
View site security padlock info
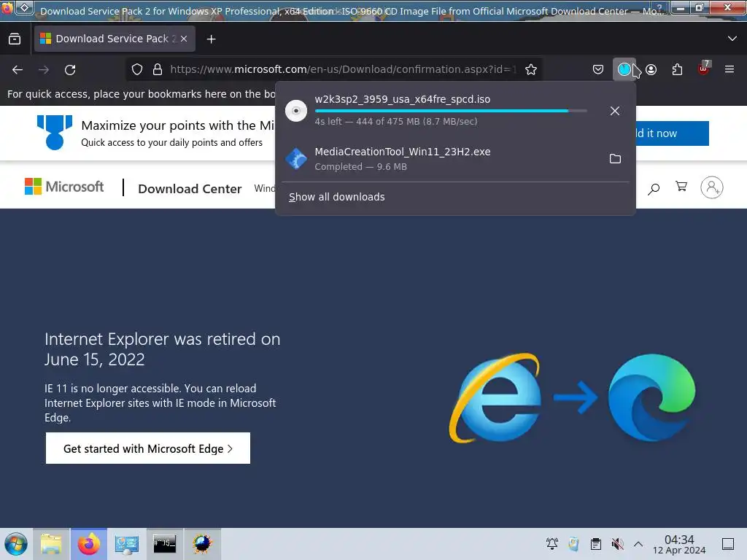coord(158,69)
